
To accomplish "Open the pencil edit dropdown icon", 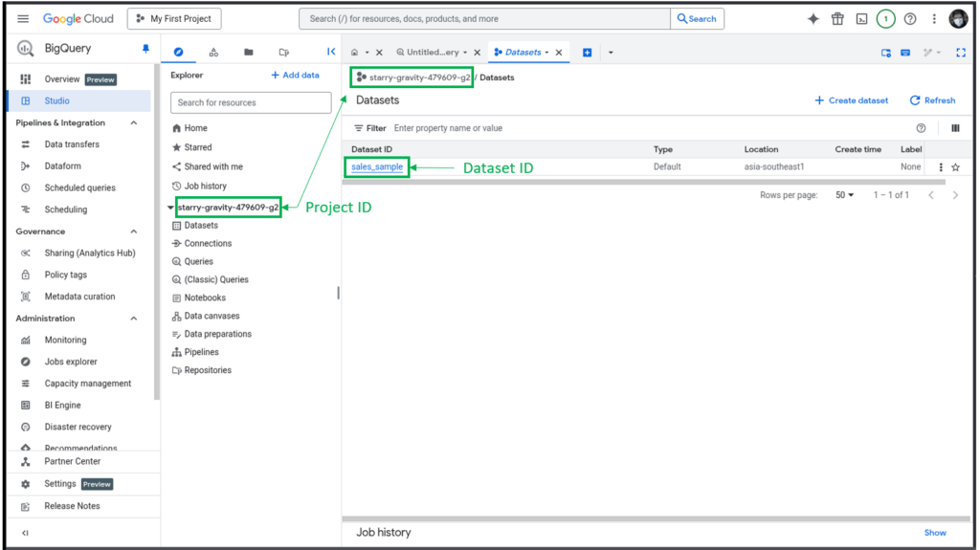I will [x=932, y=53].
